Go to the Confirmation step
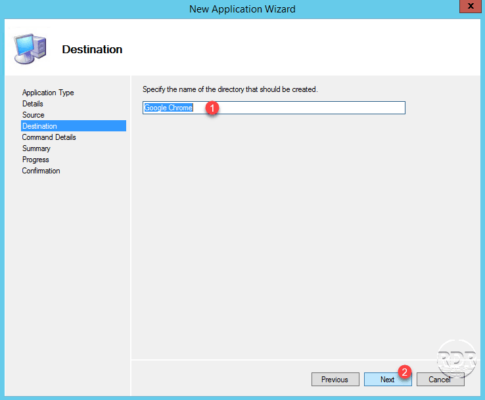Viewport: 485px width, 400px height. tap(41, 171)
